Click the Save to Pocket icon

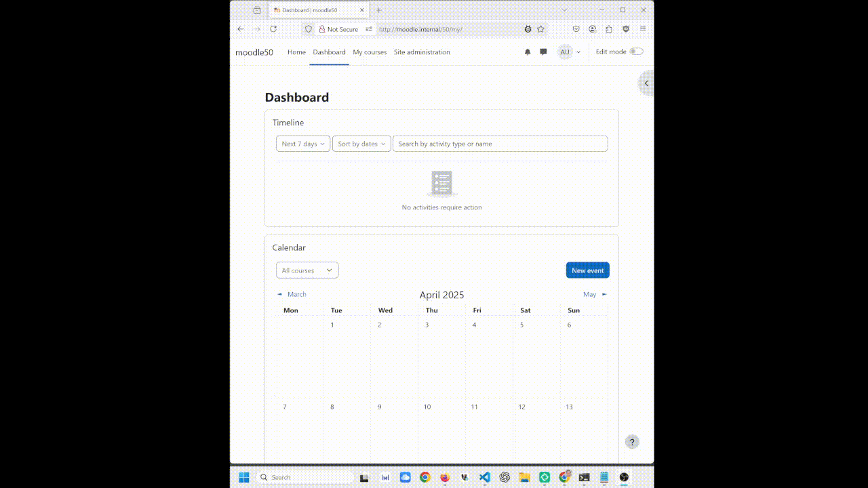click(x=576, y=29)
